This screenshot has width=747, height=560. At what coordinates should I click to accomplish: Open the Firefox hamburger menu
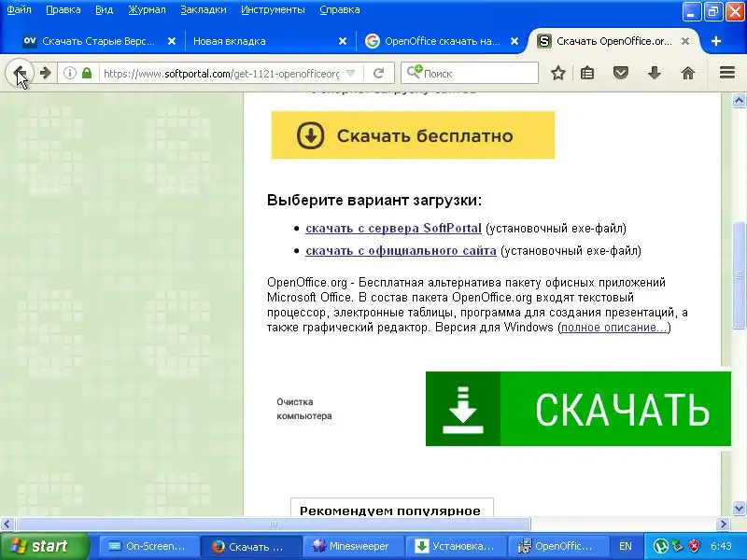727,73
